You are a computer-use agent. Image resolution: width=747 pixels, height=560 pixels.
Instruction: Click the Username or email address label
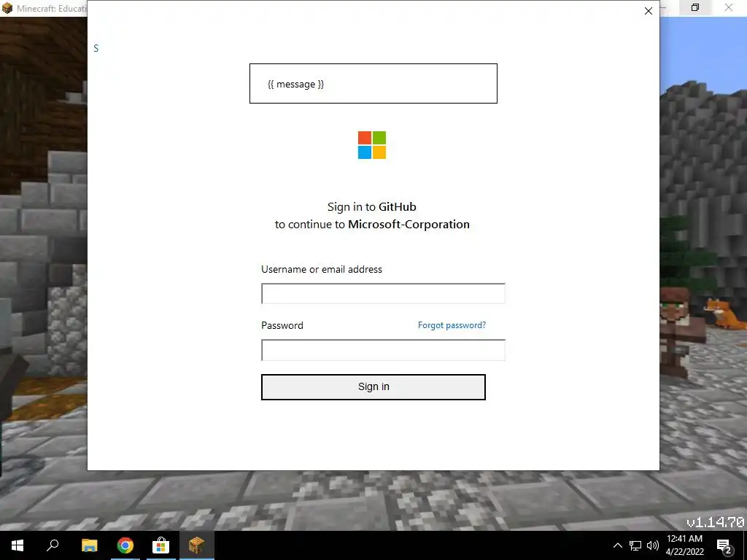point(322,269)
